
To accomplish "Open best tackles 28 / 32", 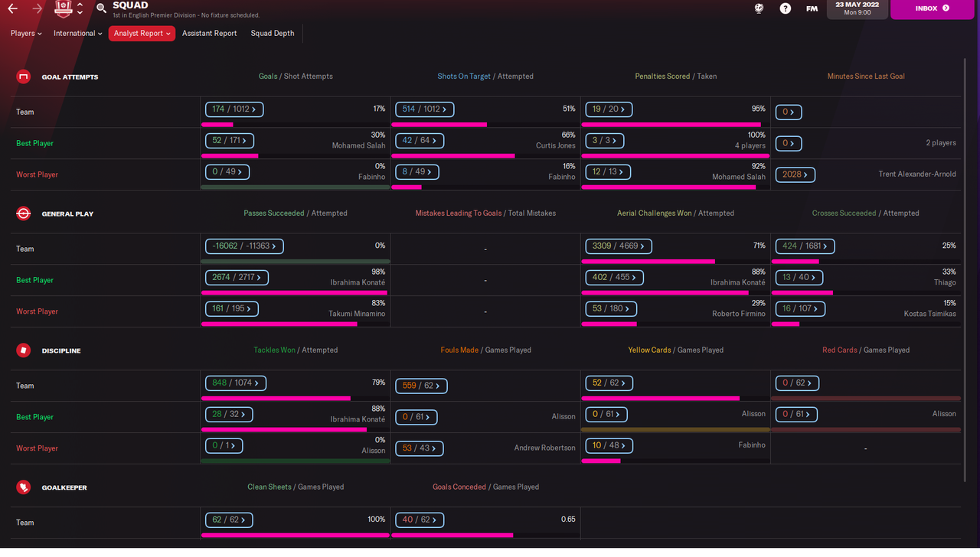I will [229, 415].
